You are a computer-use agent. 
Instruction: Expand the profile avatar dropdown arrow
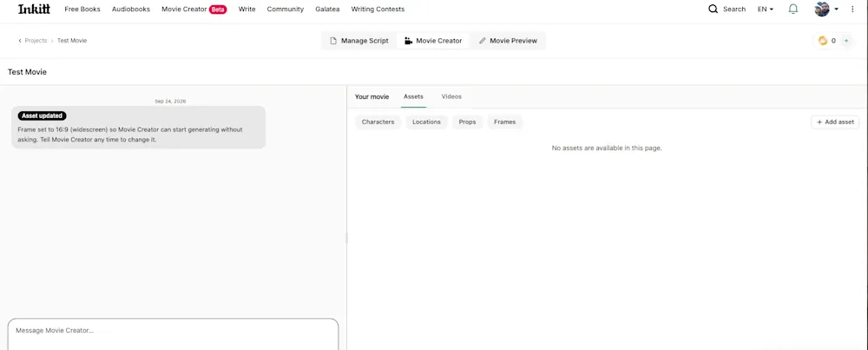(x=836, y=9)
